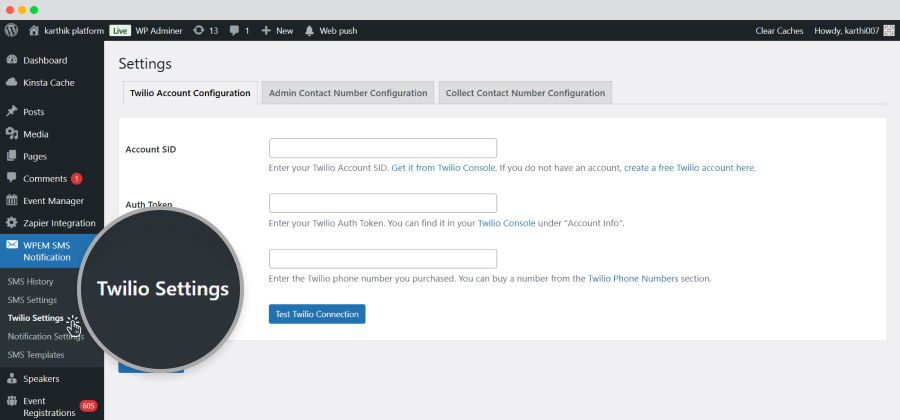Click the Web push label in the admin bar
Screen dimensions: 900x420
[x=338, y=31]
